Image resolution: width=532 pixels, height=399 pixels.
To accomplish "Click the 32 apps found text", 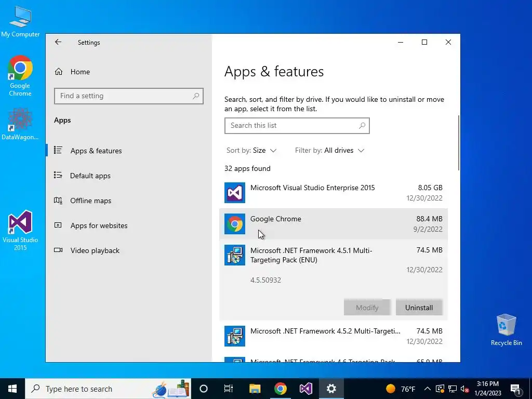I will [x=247, y=169].
